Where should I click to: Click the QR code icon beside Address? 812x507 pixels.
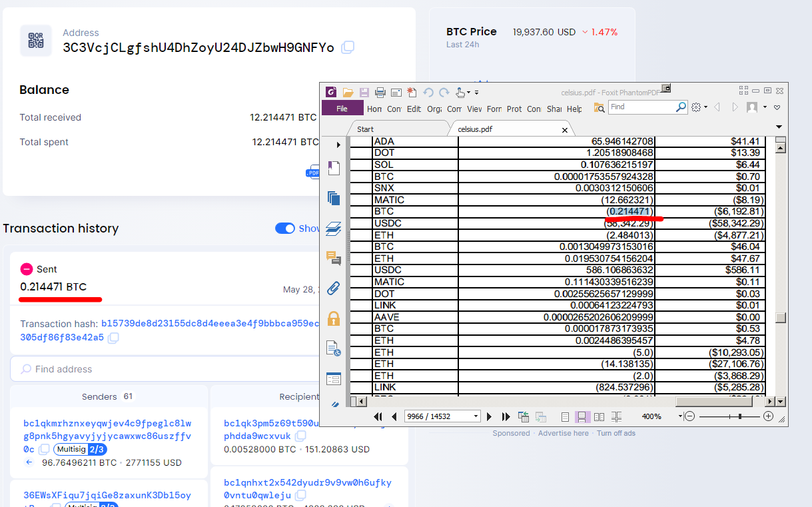pyautogui.click(x=35, y=41)
